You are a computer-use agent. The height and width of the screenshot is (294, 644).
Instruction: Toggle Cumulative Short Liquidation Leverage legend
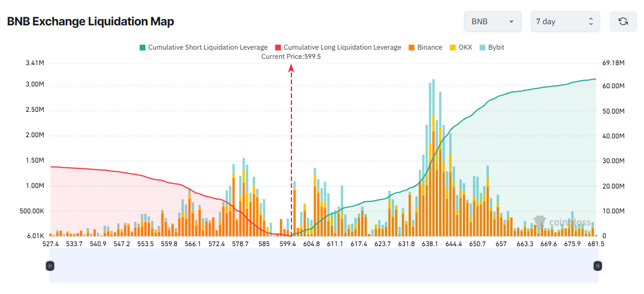(x=208, y=47)
